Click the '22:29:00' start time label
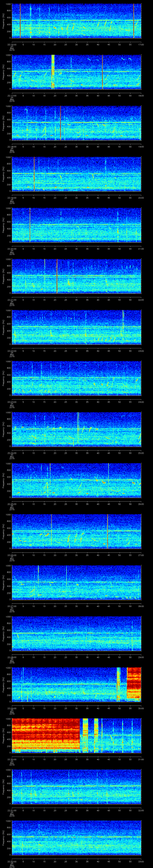The width and height of the screenshot is (153, 868). point(12,708)
